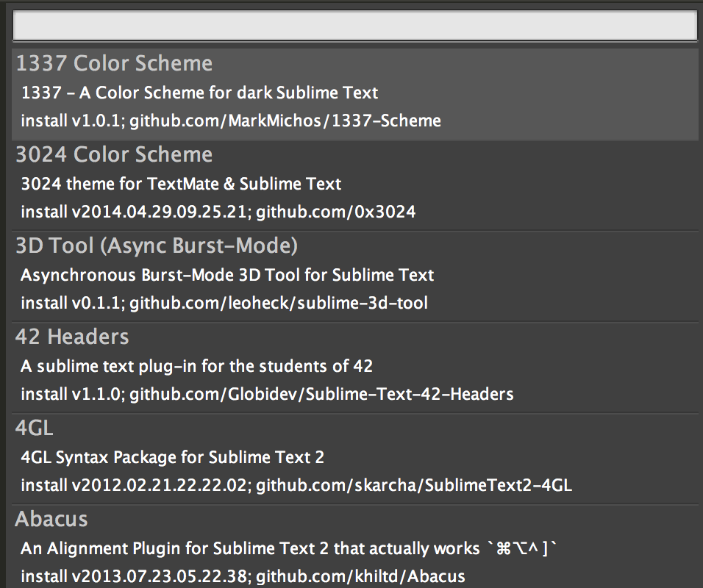
Task: Click install v2013.07.23.05.22.38 khiltd/Abacus line
Action: (x=243, y=576)
